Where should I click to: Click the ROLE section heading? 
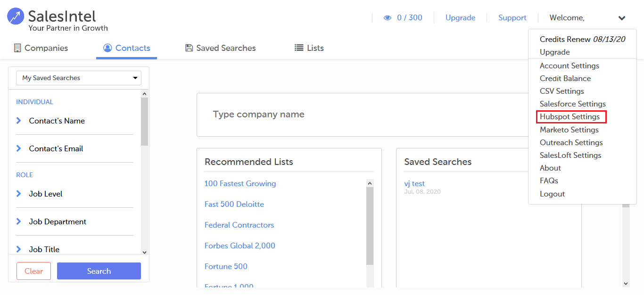[x=25, y=175]
